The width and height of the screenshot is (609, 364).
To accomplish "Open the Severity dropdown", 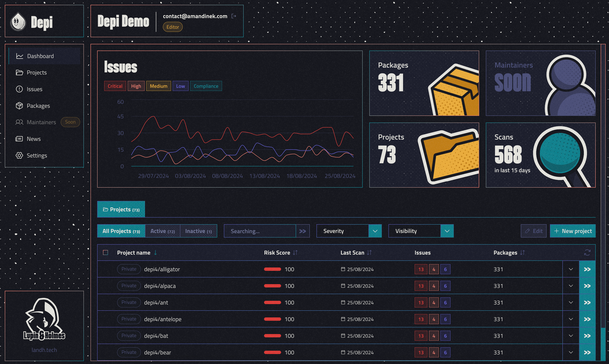I will click(349, 231).
